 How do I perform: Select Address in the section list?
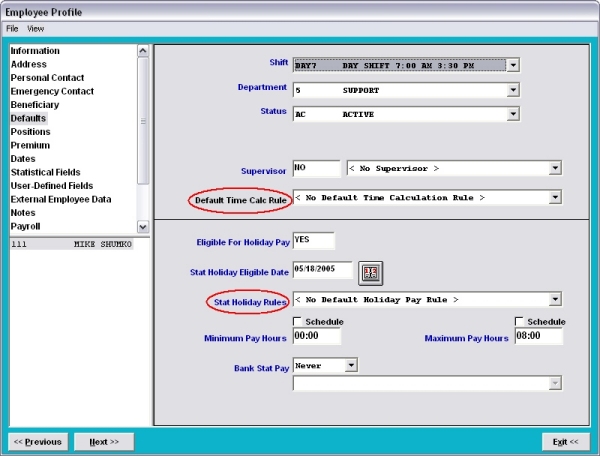pos(28,64)
